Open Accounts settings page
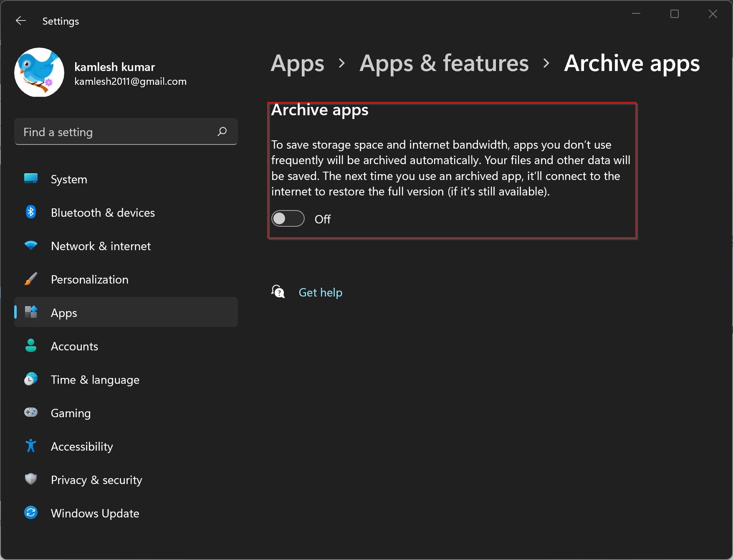733x560 pixels. (x=126, y=346)
